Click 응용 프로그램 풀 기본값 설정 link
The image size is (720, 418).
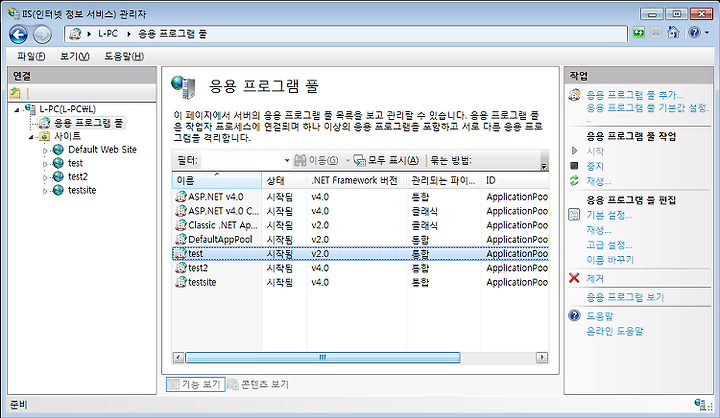(648, 108)
